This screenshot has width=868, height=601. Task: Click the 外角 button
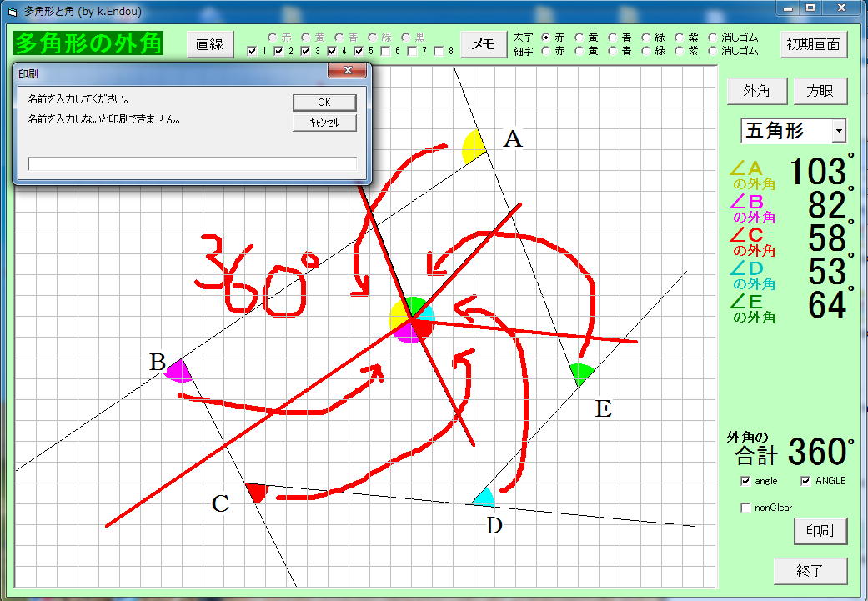click(x=757, y=91)
